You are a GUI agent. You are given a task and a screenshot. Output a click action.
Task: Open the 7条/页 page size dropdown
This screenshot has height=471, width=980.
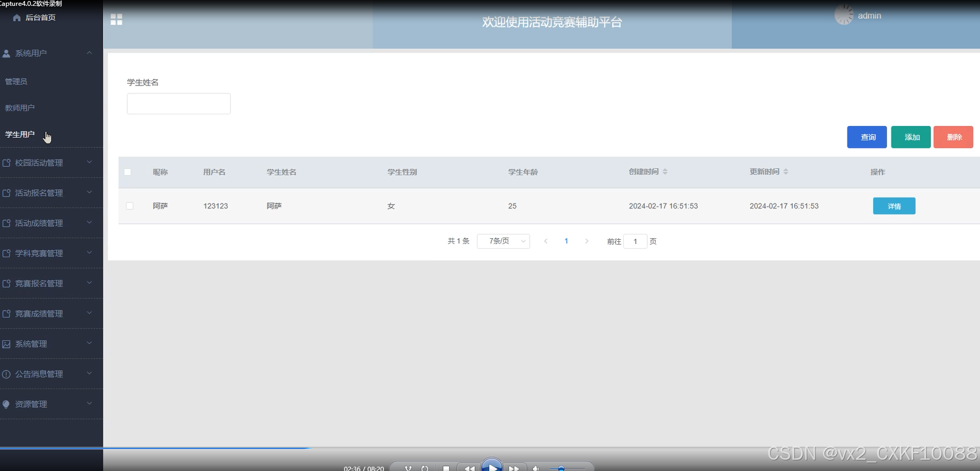503,241
